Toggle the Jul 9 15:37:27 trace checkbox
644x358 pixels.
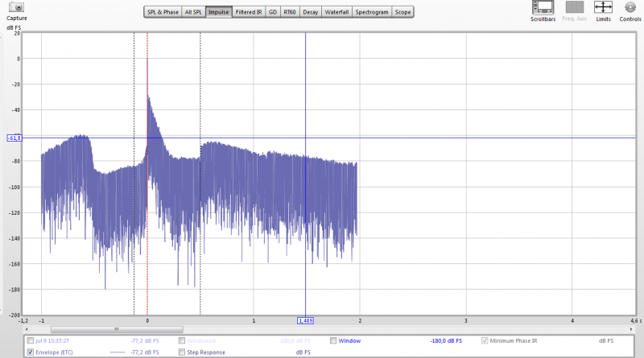click(x=31, y=341)
